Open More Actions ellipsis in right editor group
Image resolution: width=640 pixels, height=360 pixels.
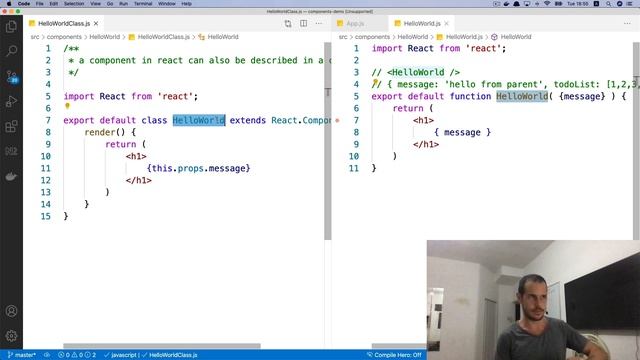point(627,24)
